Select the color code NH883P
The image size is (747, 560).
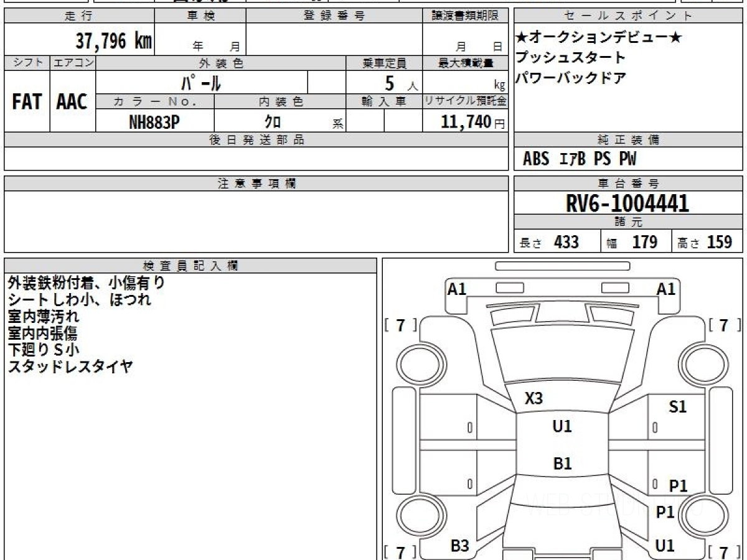pyautogui.click(x=154, y=122)
